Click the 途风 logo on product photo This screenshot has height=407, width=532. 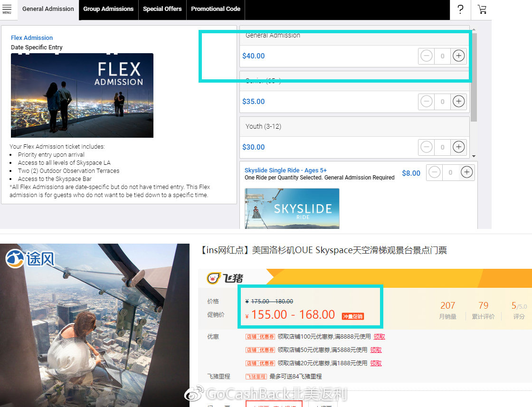pos(30,259)
